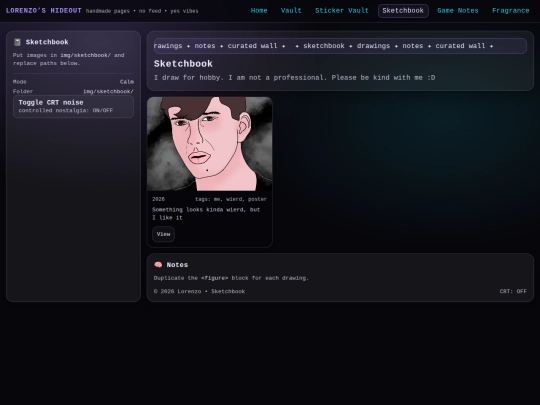Click the "tags: me, wierd, poster" text
Image resolution: width=540 pixels, height=405 pixels.
pos(231,199)
